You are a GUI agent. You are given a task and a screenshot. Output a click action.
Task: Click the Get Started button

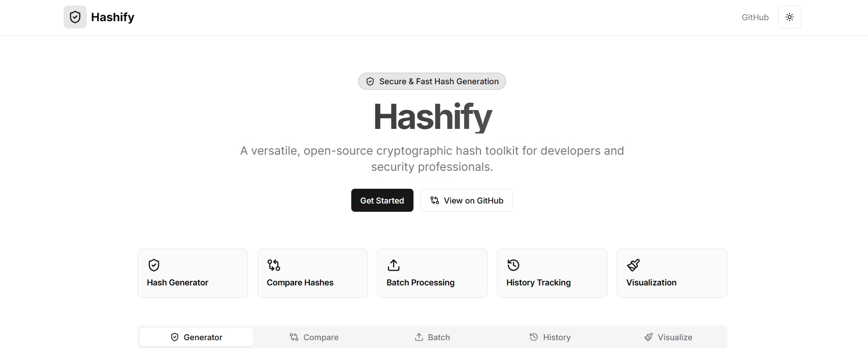(x=382, y=200)
